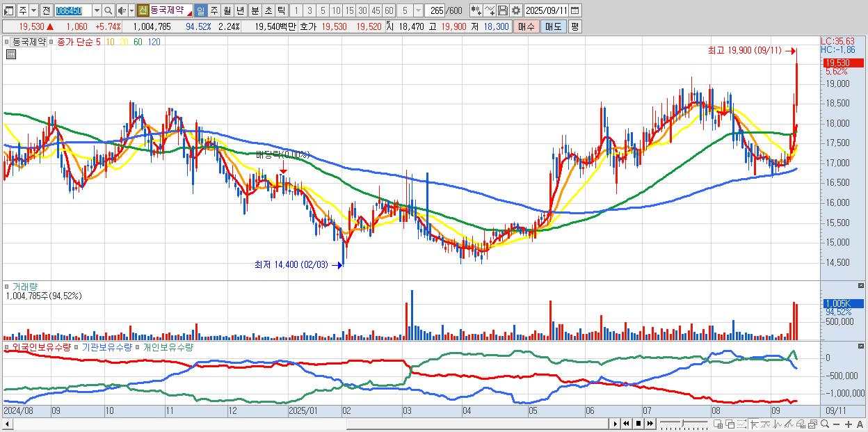Open the calendar date picker icon

click(x=575, y=10)
